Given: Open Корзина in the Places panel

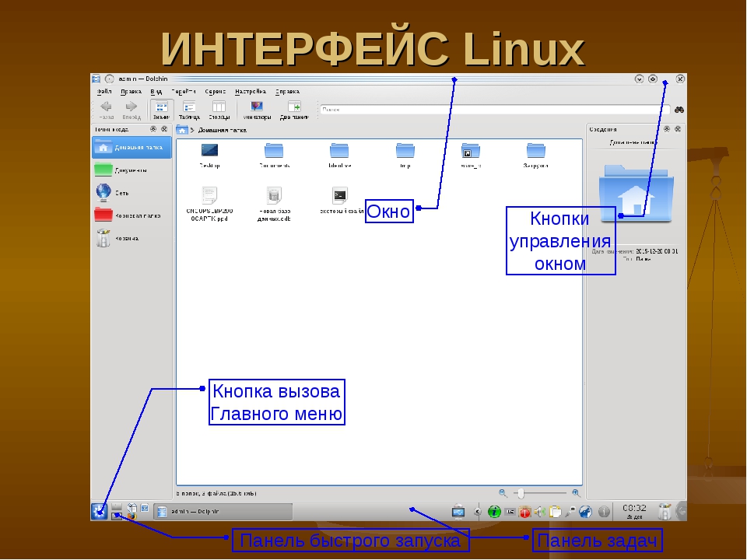Looking at the screenshot, I should coord(132,238).
